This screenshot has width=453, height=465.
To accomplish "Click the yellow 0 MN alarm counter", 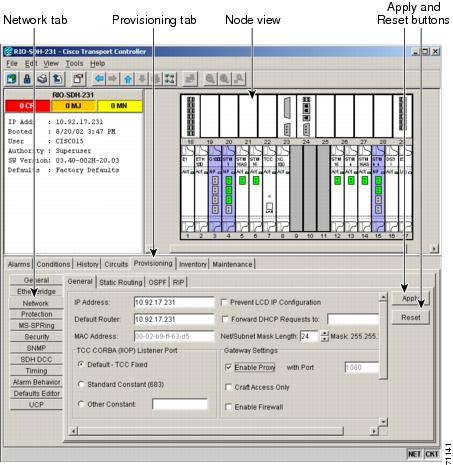I will pos(119,106).
